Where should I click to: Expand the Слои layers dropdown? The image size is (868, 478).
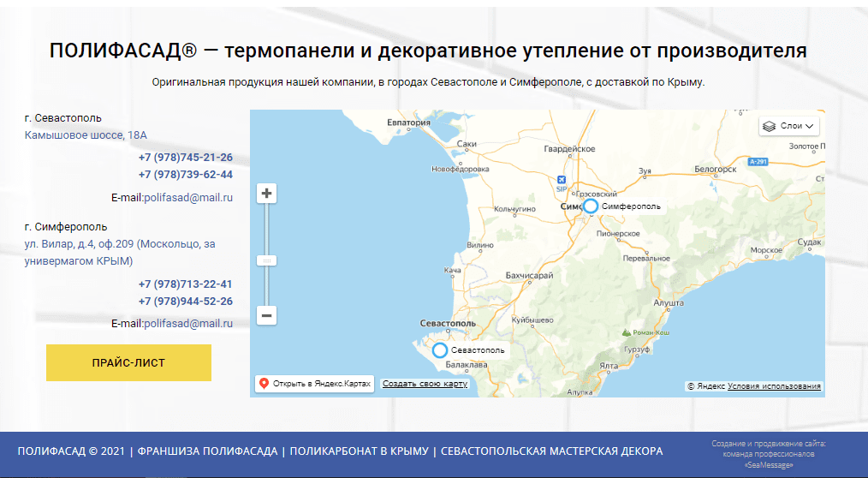pyautogui.click(x=789, y=126)
